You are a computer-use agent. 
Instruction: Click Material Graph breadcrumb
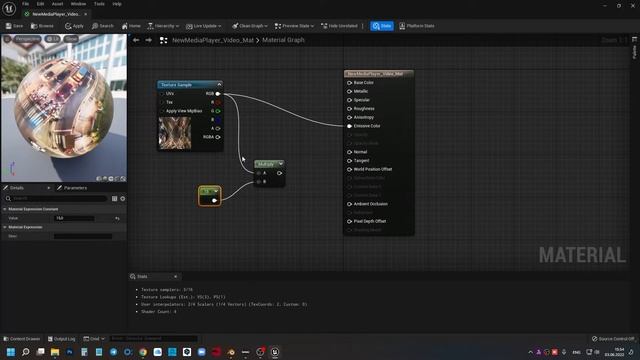283,40
